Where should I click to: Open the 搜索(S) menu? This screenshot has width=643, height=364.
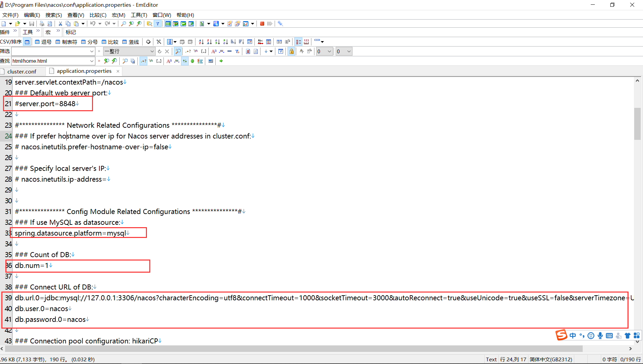[x=54, y=15]
